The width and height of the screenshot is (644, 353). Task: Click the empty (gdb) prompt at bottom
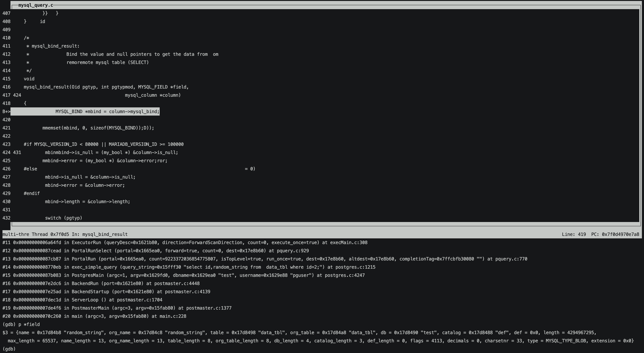pyautogui.click(x=9, y=349)
